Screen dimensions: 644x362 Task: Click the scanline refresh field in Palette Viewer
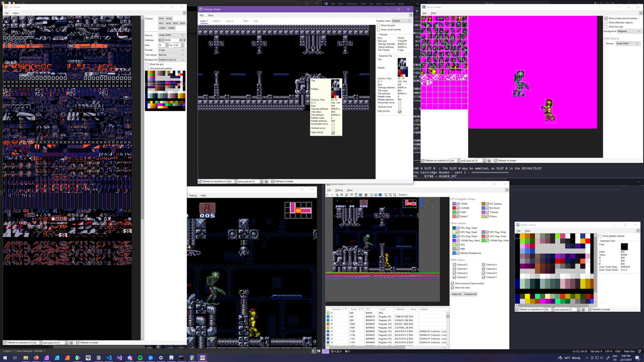pos(548,309)
